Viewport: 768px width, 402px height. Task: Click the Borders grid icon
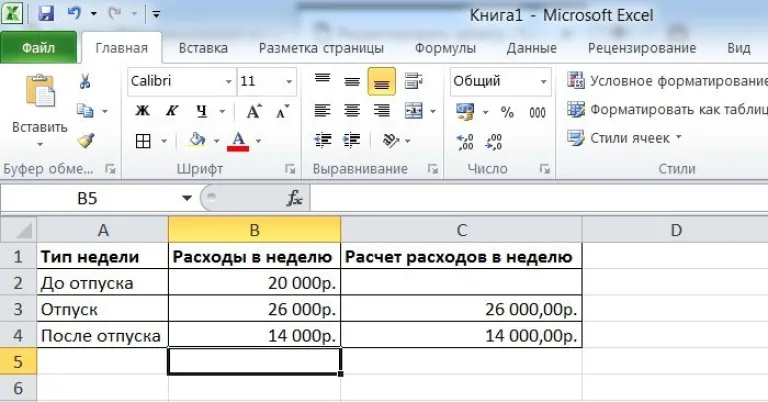click(x=143, y=141)
